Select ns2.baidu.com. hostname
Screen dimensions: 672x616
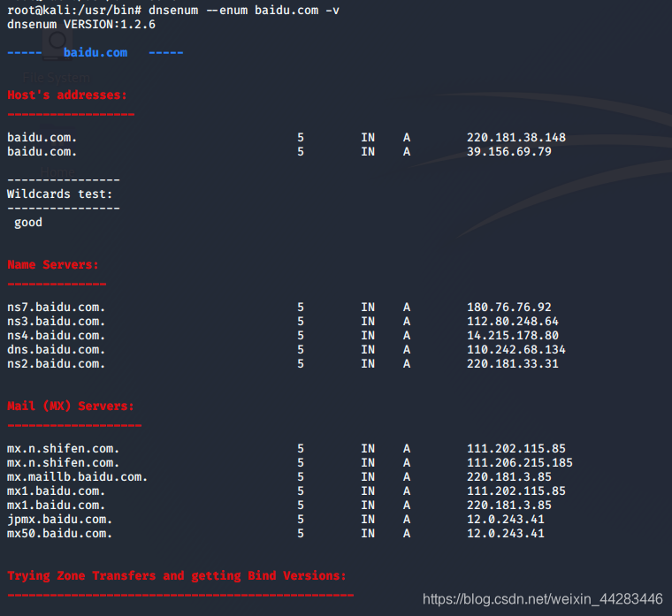(x=56, y=364)
